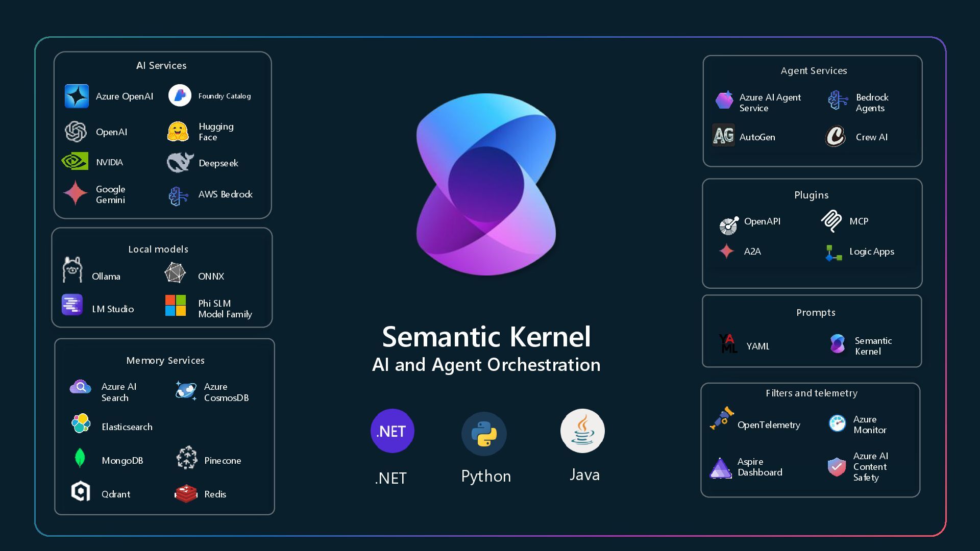The height and width of the screenshot is (551, 980).
Task: Select the NVIDIA logo icon
Action: click(75, 162)
